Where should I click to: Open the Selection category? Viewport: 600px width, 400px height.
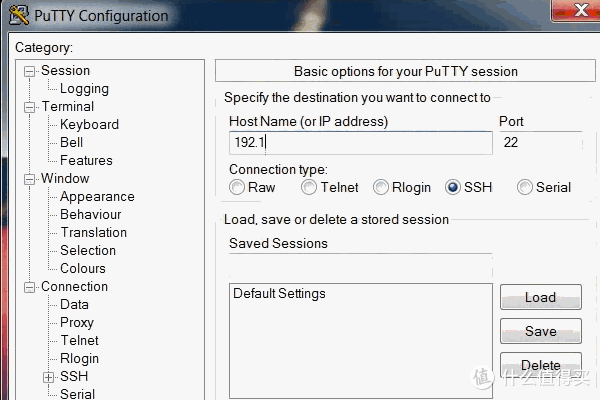[x=88, y=250]
